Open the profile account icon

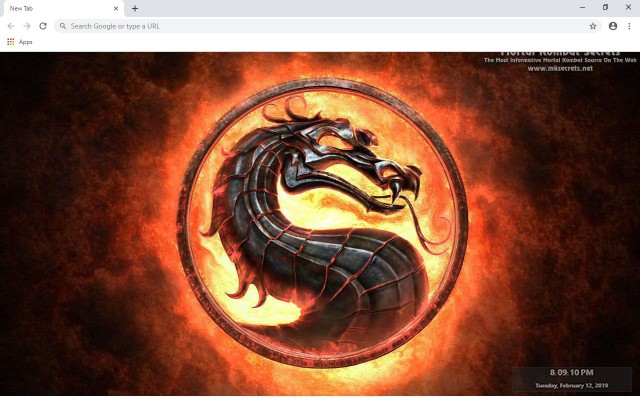pos(613,26)
